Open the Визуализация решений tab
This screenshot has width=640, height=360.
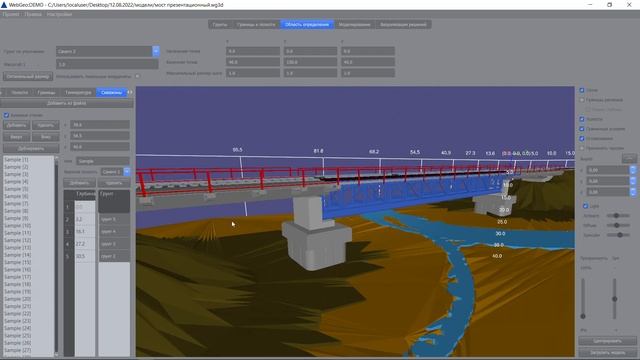click(x=403, y=24)
